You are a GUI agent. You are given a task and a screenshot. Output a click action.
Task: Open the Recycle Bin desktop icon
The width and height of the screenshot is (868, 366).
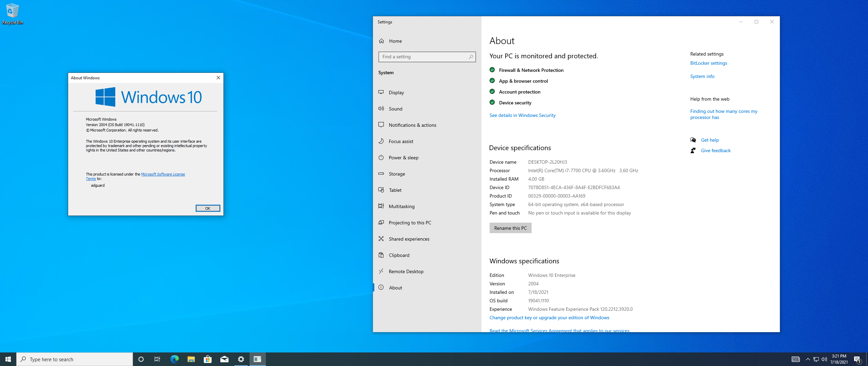12,14
